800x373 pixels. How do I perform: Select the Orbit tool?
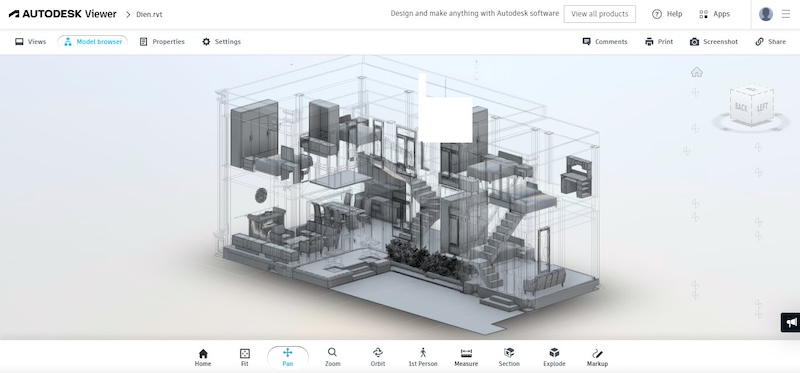point(378,357)
